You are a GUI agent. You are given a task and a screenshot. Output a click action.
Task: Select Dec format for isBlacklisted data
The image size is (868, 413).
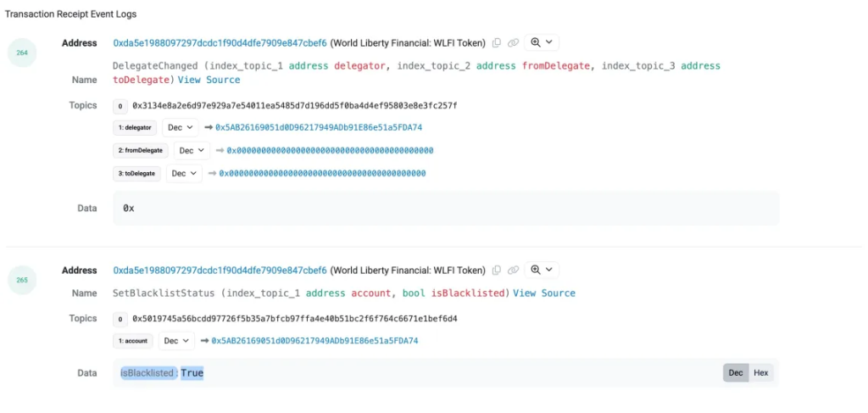[736, 373]
